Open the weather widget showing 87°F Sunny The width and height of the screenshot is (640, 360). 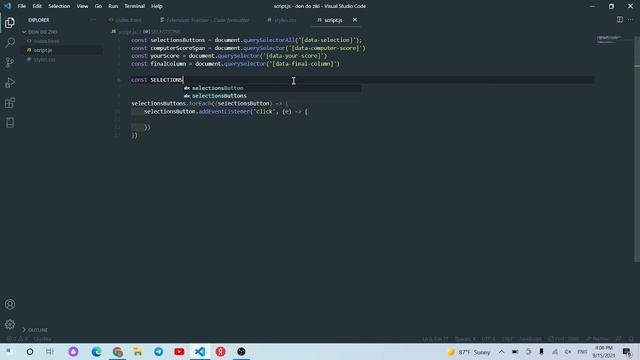(469, 352)
